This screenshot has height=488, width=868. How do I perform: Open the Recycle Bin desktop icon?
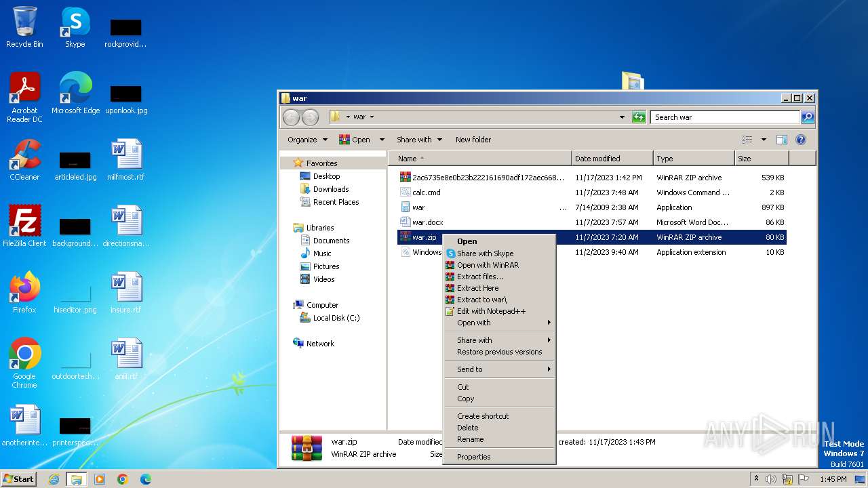[x=24, y=27]
